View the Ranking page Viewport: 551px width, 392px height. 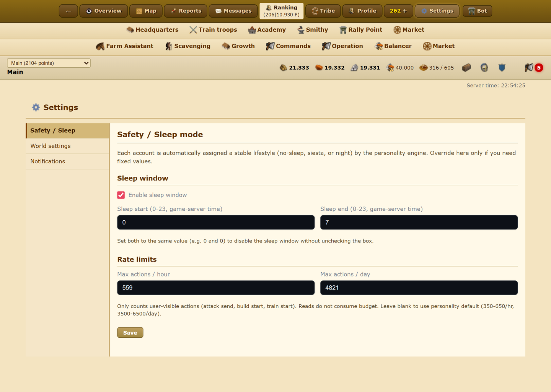pyautogui.click(x=282, y=11)
